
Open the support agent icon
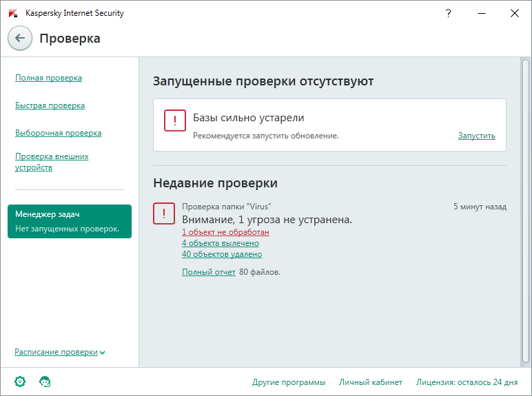point(45,382)
